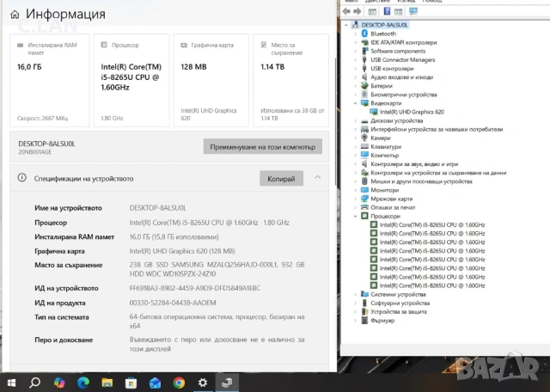Image resolution: width=550 pixels, height=392 pixels.
Task: Click Преименуване на този компютър button
Action: (263, 147)
